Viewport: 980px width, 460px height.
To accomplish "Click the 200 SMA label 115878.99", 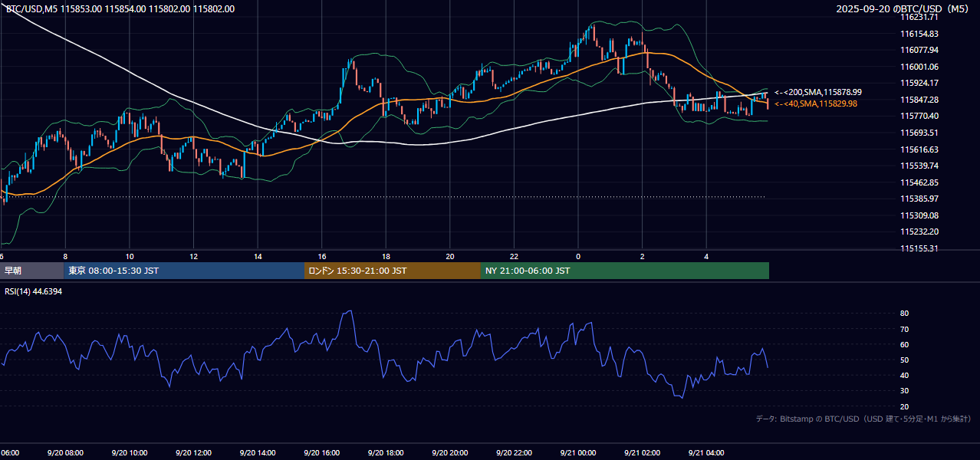I will pos(817,92).
